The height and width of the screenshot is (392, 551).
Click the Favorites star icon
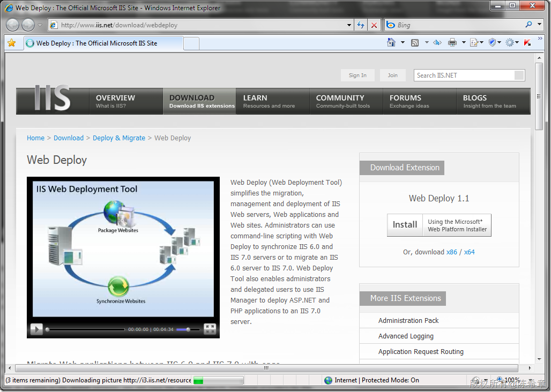[12, 43]
